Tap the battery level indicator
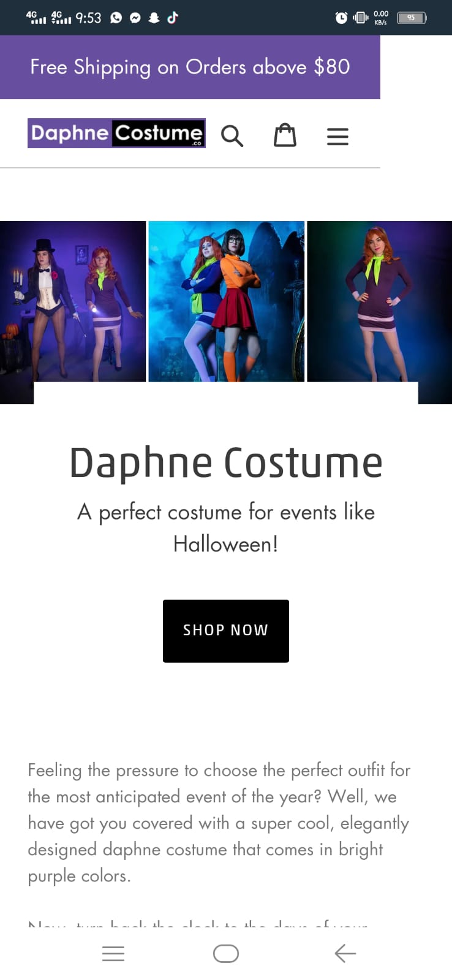This screenshot has height=980, width=452. [412, 18]
